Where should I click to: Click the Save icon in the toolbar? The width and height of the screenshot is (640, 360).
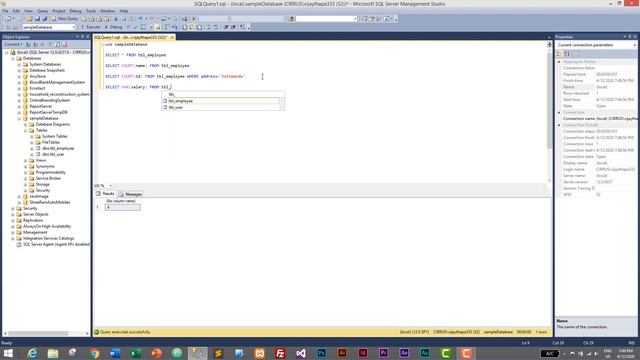[x=37, y=19]
